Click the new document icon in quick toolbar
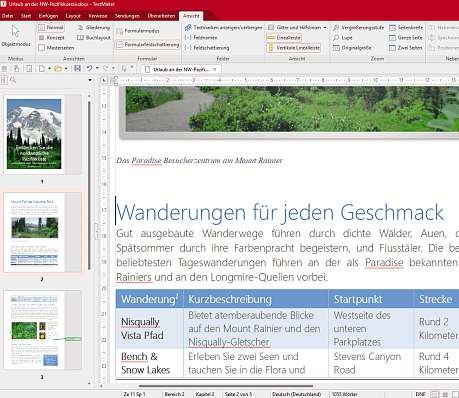 tap(41, 69)
